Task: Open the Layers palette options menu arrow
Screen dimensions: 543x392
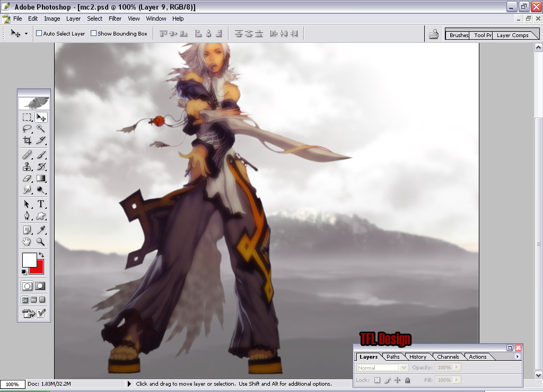Action: [518, 357]
